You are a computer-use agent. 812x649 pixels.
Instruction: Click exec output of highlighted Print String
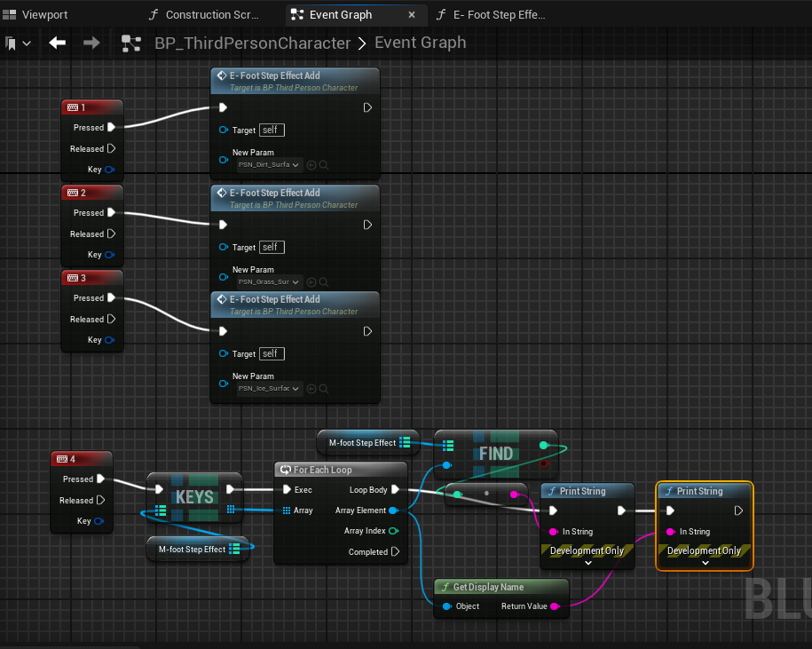point(738,510)
